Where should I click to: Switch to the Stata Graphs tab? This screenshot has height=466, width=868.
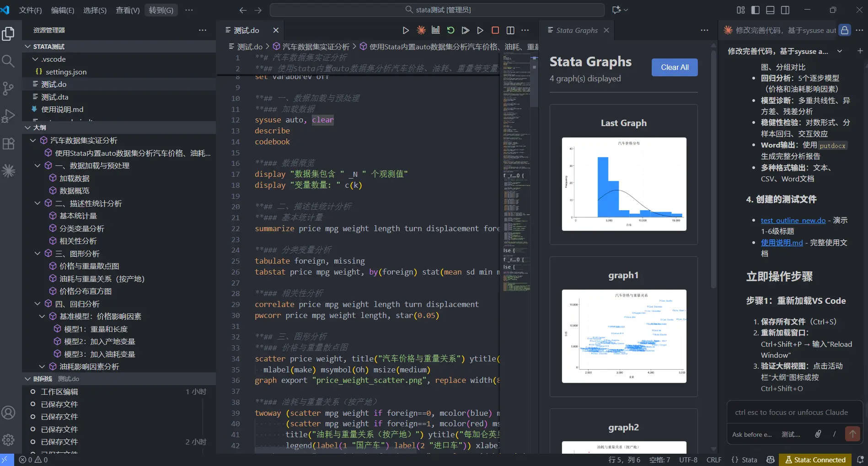pyautogui.click(x=576, y=30)
